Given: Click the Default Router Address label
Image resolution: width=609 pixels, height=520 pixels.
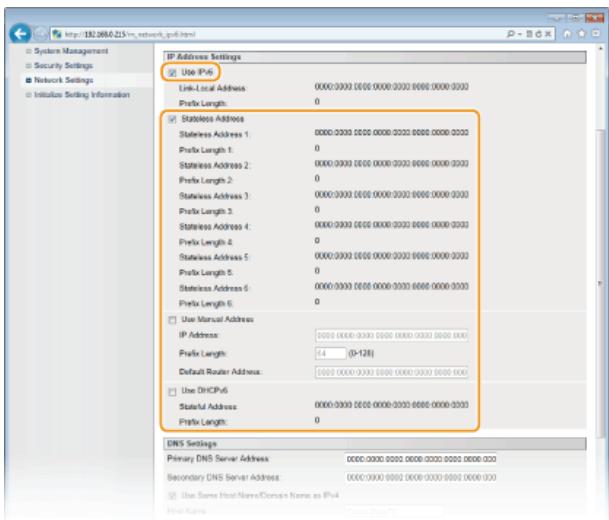Looking at the screenshot, I should (x=221, y=372).
